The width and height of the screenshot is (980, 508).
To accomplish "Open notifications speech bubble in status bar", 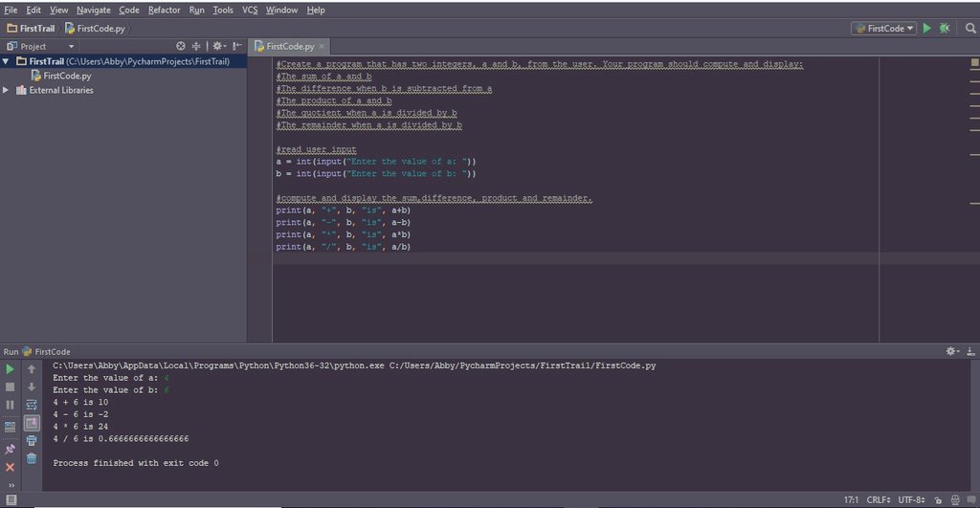I will tap(971, 500).
